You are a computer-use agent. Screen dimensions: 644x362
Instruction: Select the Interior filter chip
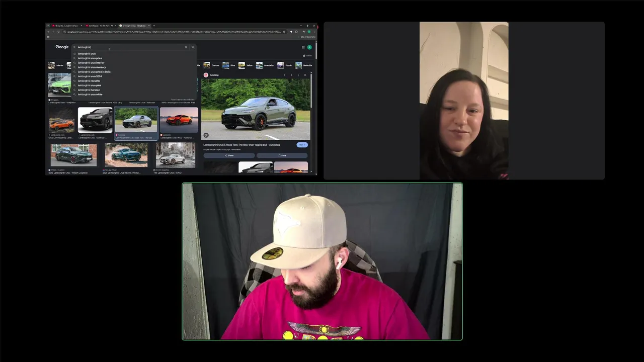[56, 65]
